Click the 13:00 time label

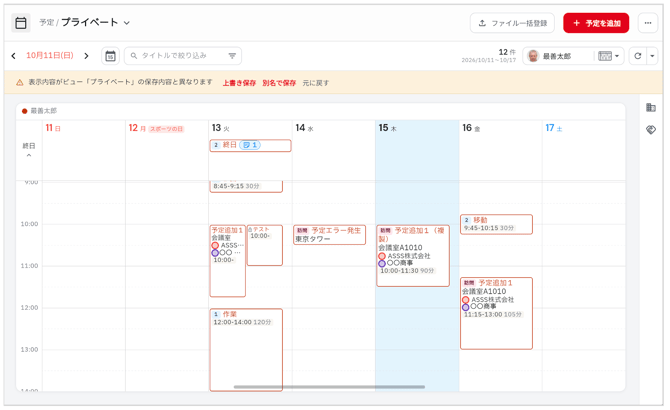point(29,350)
